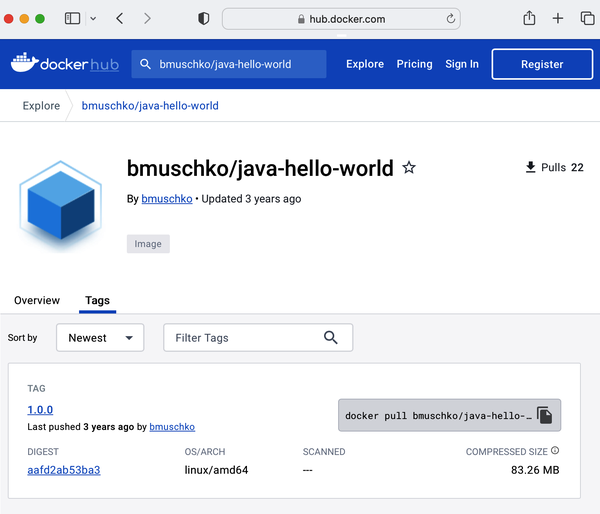Go back to previous page

point(120,18)
